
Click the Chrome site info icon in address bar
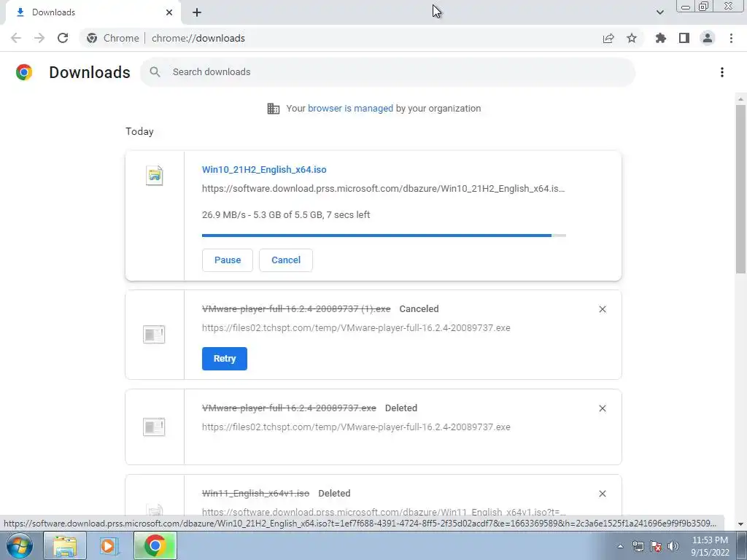point(92,38)
